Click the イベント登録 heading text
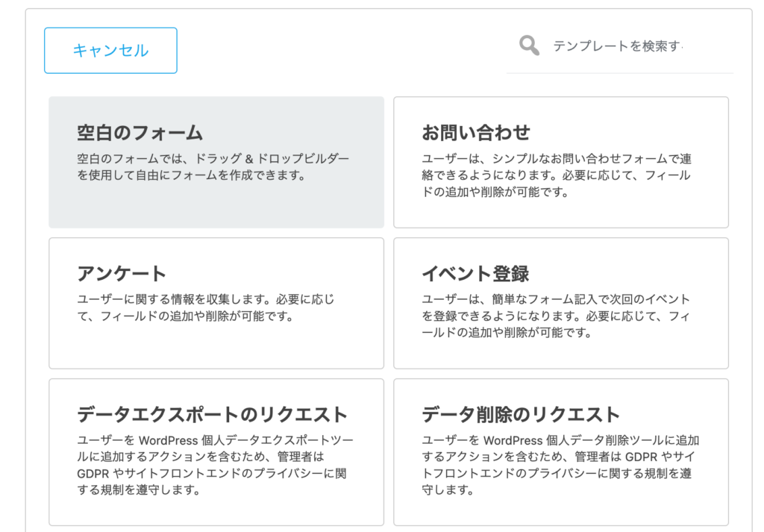Image resolution: width=764 pixels, height=532 pixels. (x=475, y=274)
